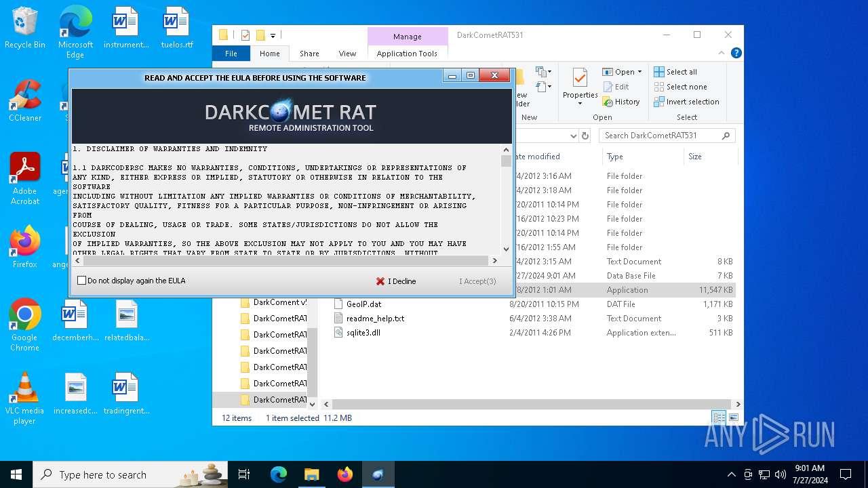Screen dimensions: 868x488
Task: Click Select all in ribbon
Action: point(675,72)
